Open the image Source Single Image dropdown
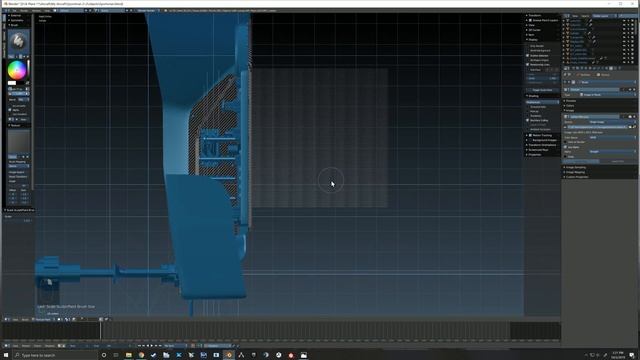Viewport: 640px width, 360px height. click(x=613, y=122)
